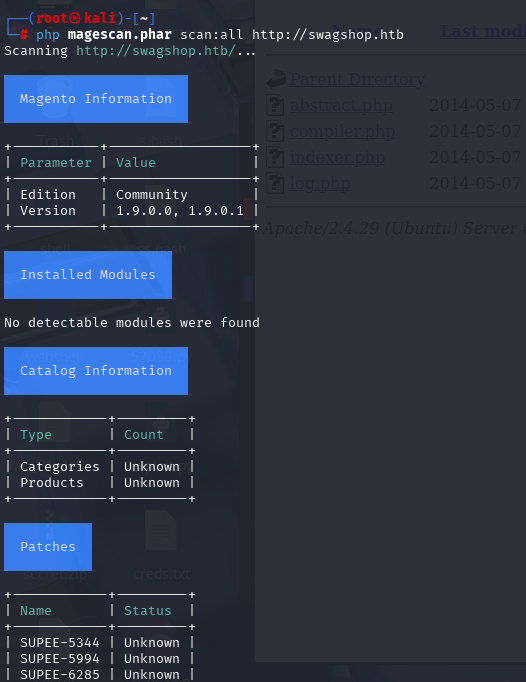Open the compiler.php link
This screenshot has height=682, width=526.
coord(342,132)
